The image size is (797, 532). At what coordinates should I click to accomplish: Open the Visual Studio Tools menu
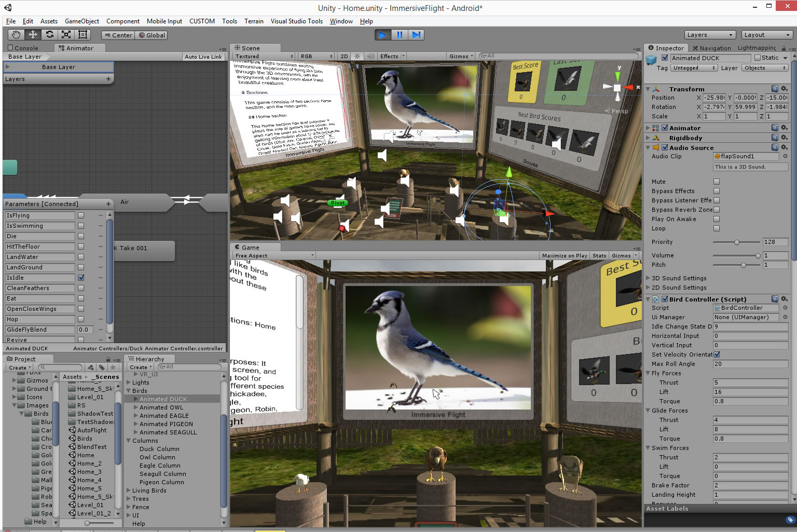pyautogui.click(x=297, y=21)
